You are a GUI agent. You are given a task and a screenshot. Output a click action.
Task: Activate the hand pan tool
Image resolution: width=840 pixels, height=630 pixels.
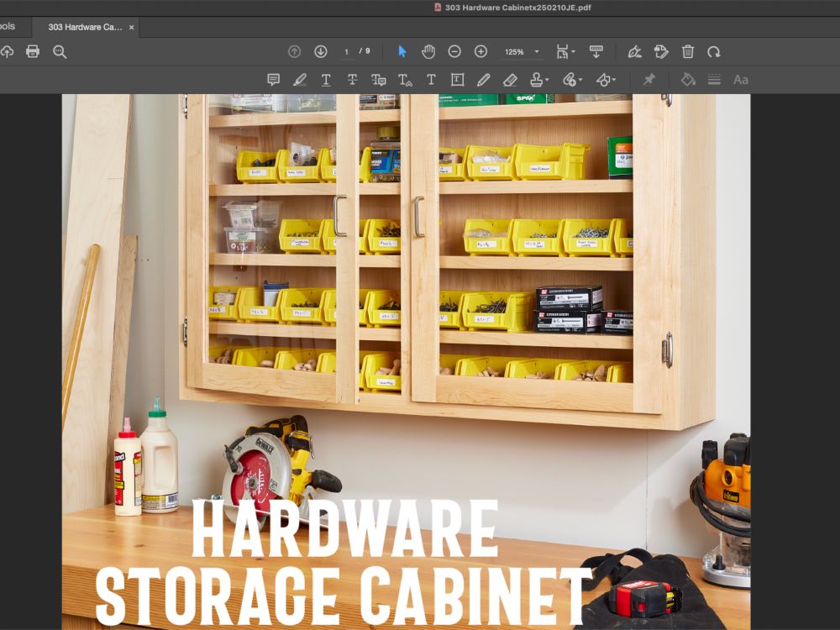click(x=428, y=51)
